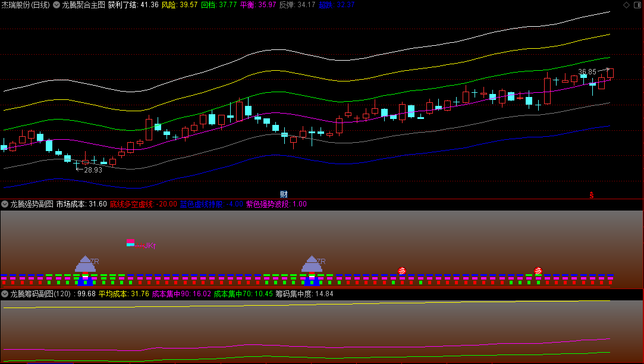Click the 获利了结: 41.36 value

tap(133, 5)
